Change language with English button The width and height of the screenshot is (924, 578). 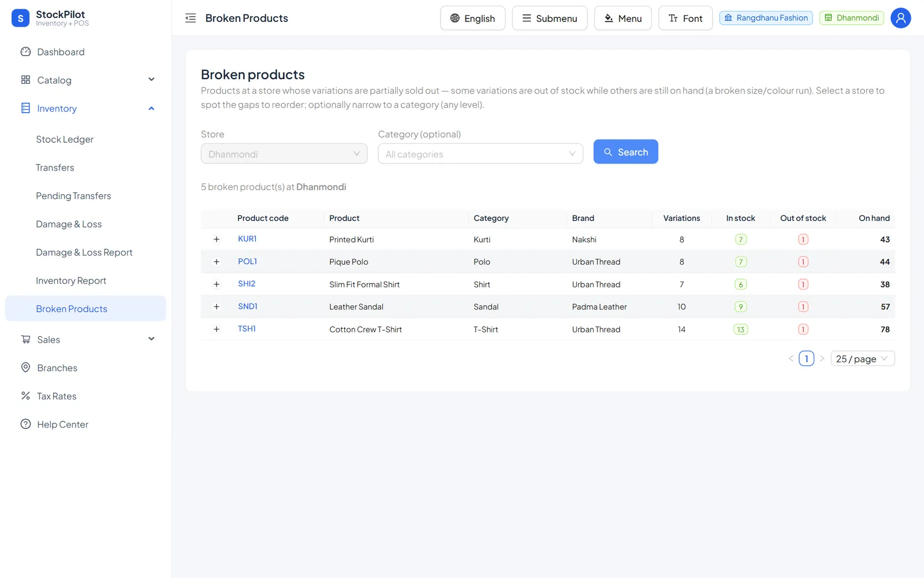[x=472, y=18]
